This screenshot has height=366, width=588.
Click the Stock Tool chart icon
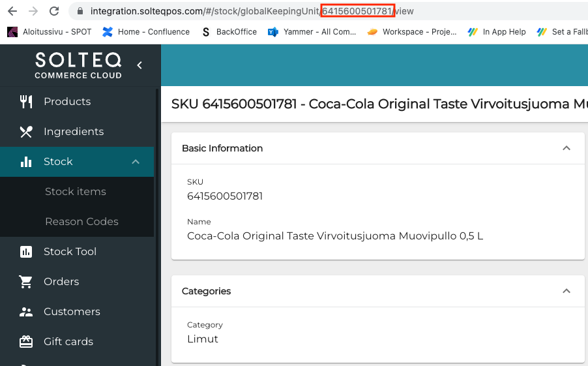point(26,252)
